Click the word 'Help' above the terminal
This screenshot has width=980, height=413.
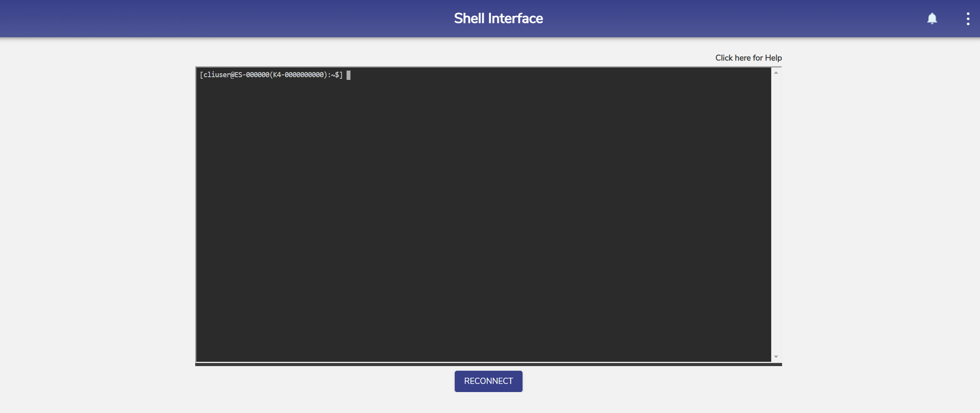773,58
